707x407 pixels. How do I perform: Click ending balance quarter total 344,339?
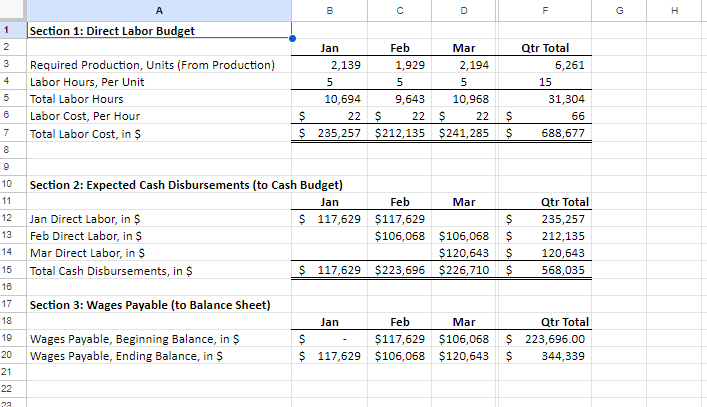545,356
